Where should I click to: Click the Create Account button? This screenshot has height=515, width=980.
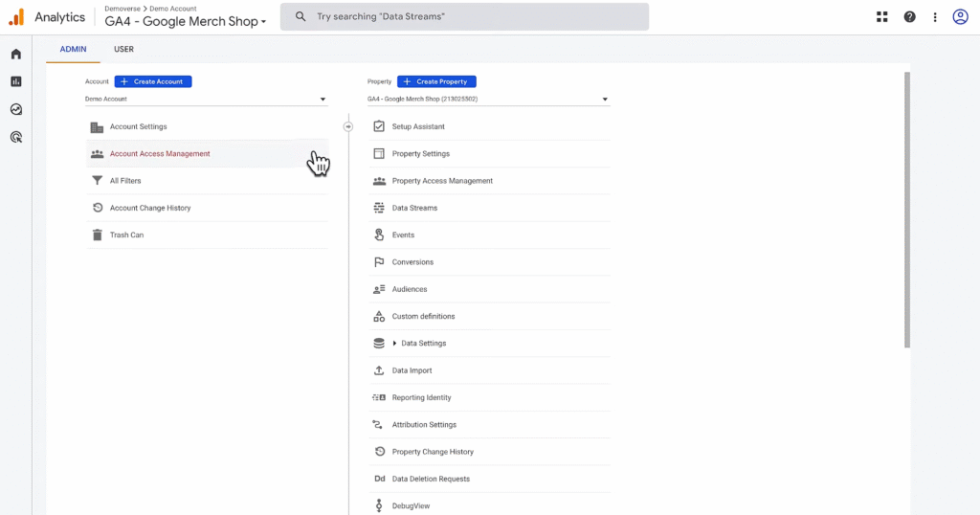point(153,81)
